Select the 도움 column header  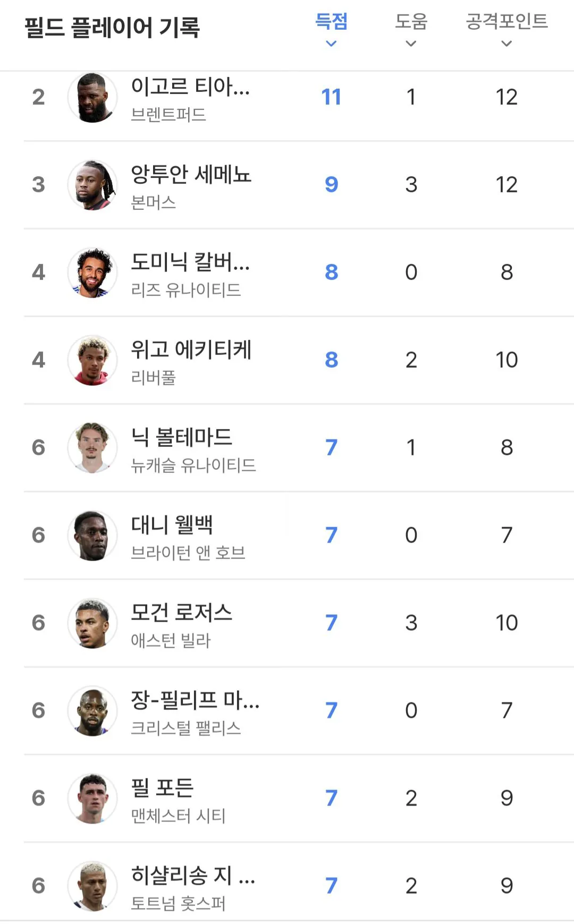pos(411,22)
